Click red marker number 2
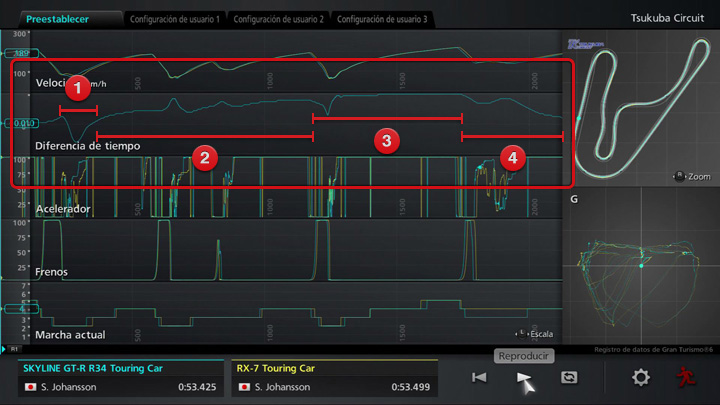Screen dimensions: 720x405 [x=204, y=157]
